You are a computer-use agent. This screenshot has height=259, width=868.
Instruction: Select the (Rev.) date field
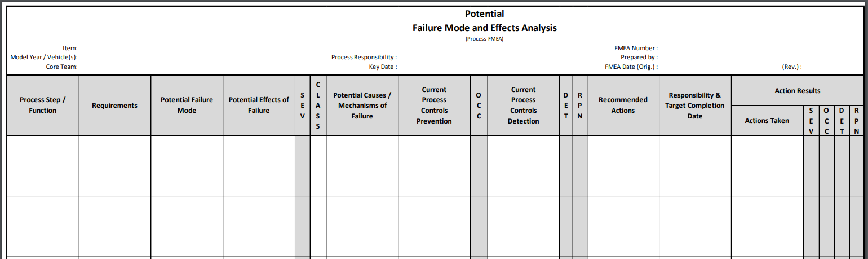(x=792, y=67)
